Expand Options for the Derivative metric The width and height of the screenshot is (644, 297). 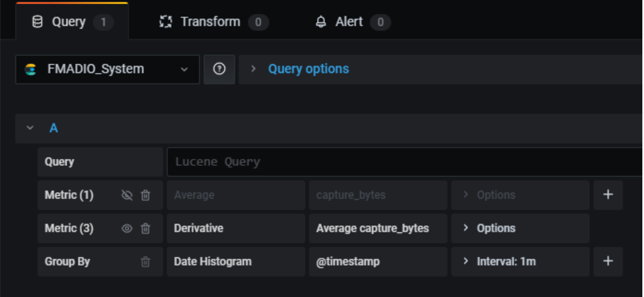point(496,228)
